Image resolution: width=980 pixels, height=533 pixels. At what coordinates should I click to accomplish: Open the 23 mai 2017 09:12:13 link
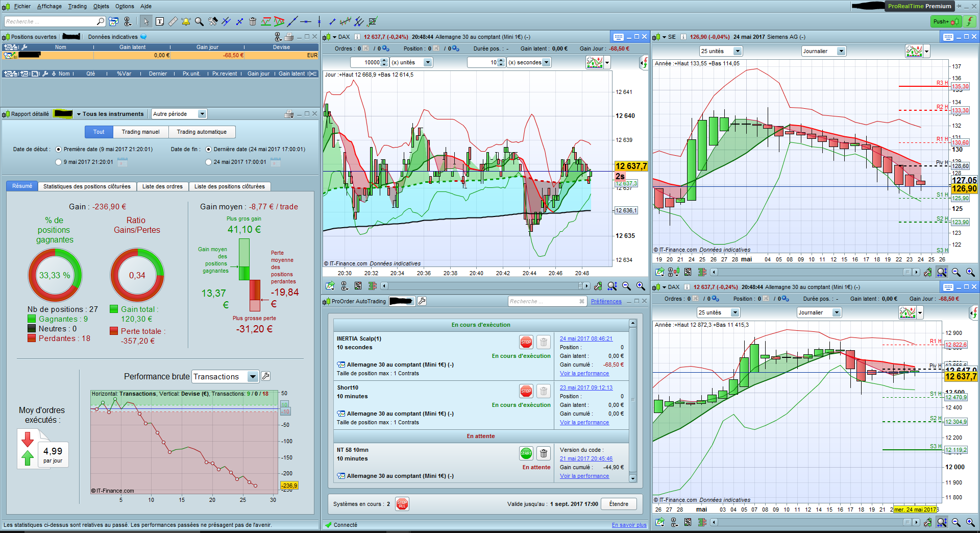click(x=586, y=387)
